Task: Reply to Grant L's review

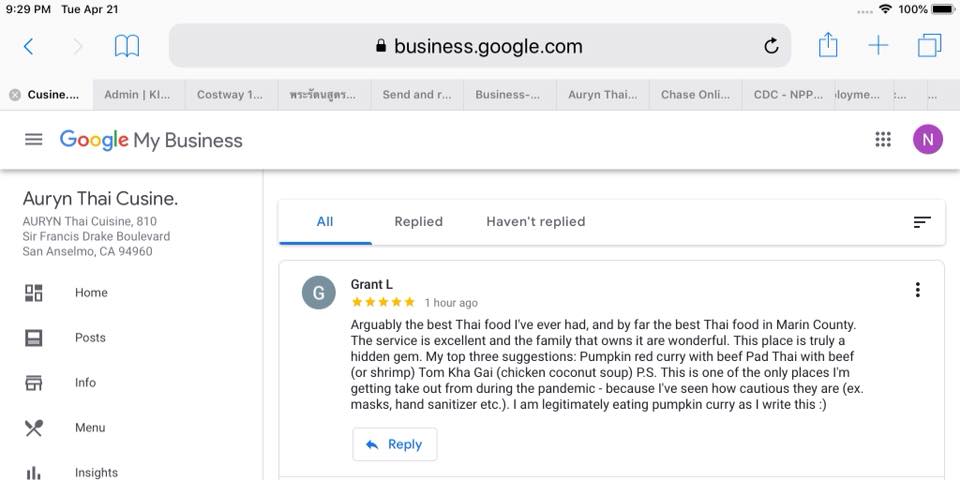Action: pos(394,444)
